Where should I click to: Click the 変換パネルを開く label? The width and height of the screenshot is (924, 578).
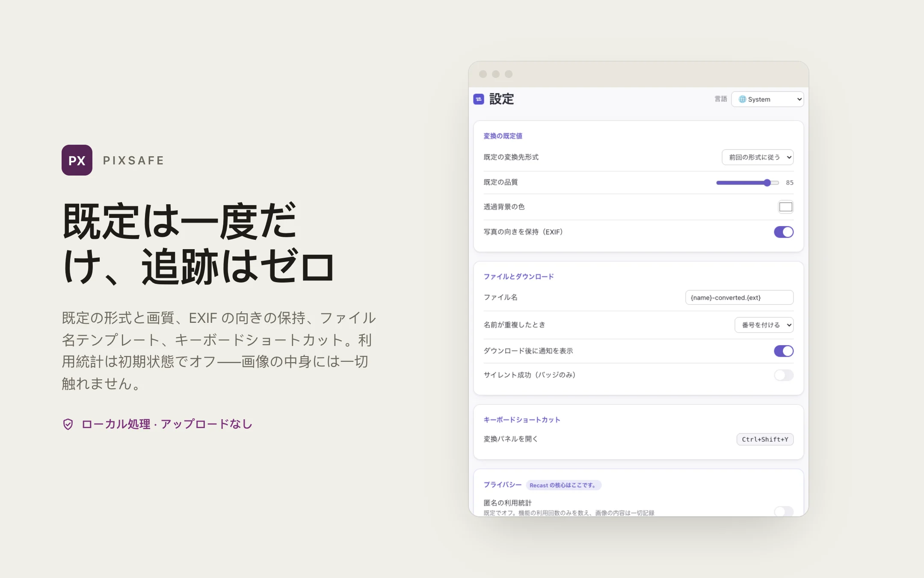click(x=510, y=439)
